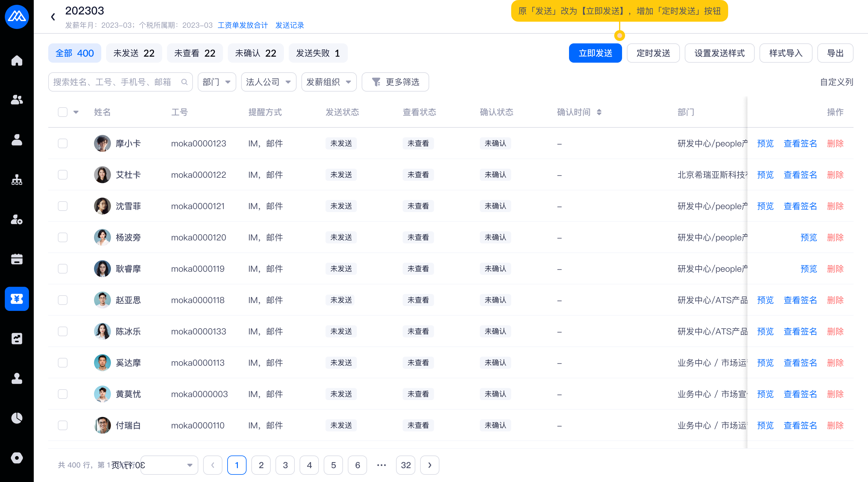Click the search name input field
The height and width of the screenshot is (482, 868).
pyautogui.click(x=115, y=82)
